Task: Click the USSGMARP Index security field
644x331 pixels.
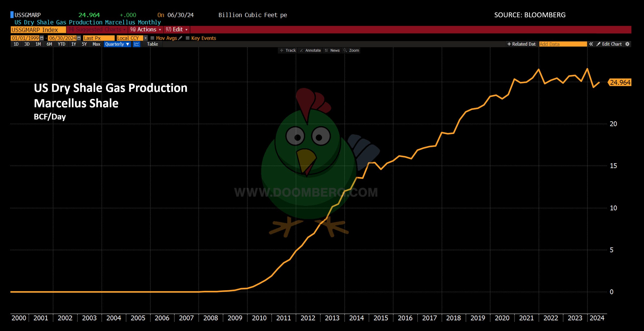Action: coord(38,30)
